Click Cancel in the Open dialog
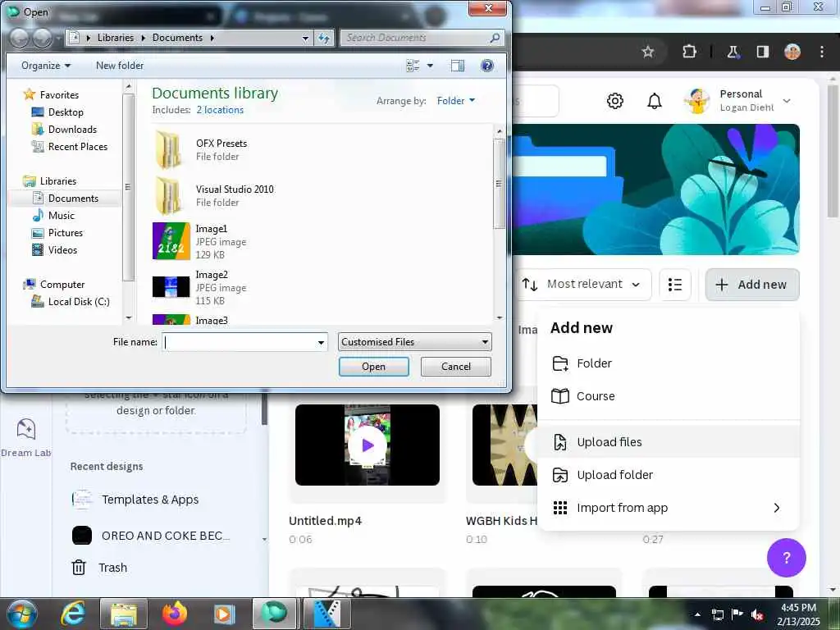Viewport: 840px width, 630px height. [456, 367]
